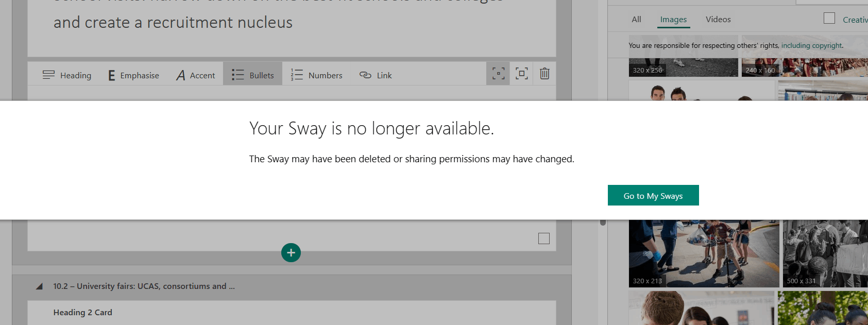868x325 pixels.
Task: Enable the Creative Commons checkbox
Action: coord(829,19)
